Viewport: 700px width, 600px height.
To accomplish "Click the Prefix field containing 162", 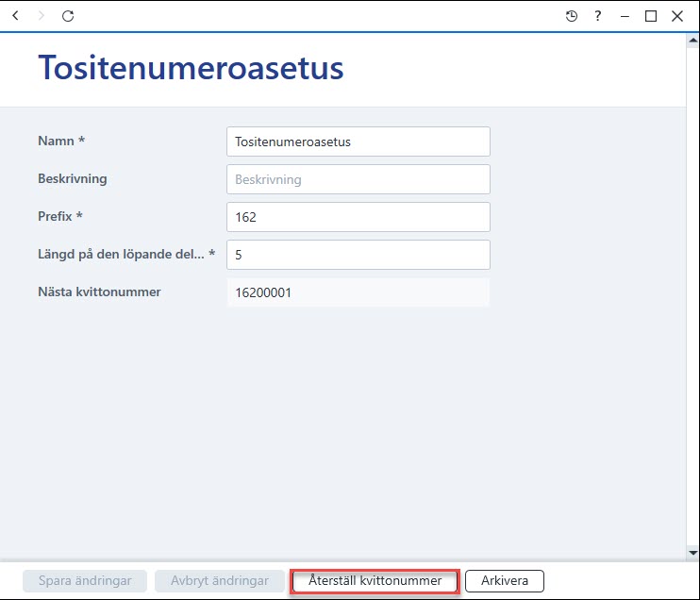I will click(358, 217).
